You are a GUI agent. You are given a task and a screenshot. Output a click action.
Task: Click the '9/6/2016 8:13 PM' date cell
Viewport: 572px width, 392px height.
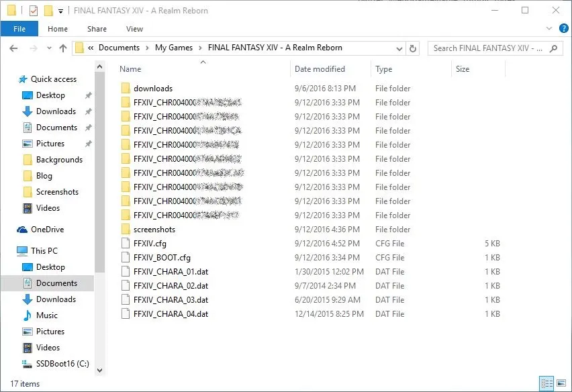tap(325, 88)
